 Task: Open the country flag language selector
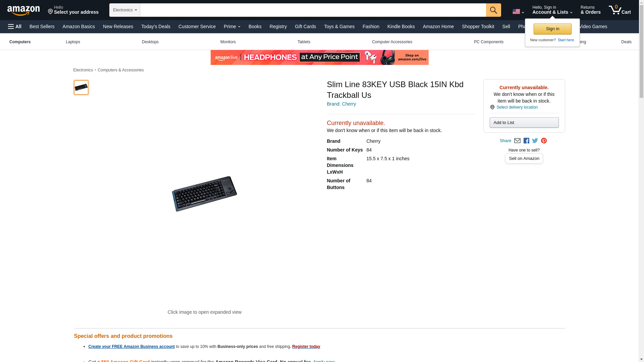click(518, 11)
